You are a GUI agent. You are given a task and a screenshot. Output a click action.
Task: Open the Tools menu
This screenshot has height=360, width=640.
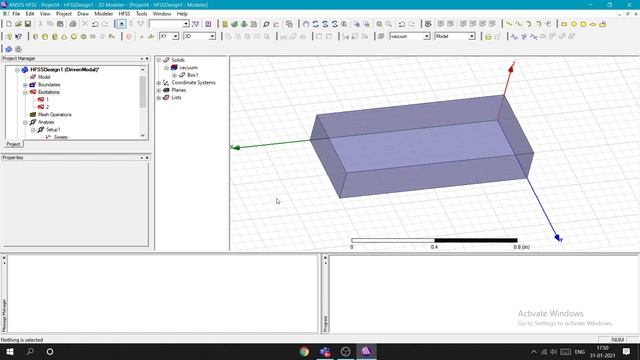click(141, 13)
